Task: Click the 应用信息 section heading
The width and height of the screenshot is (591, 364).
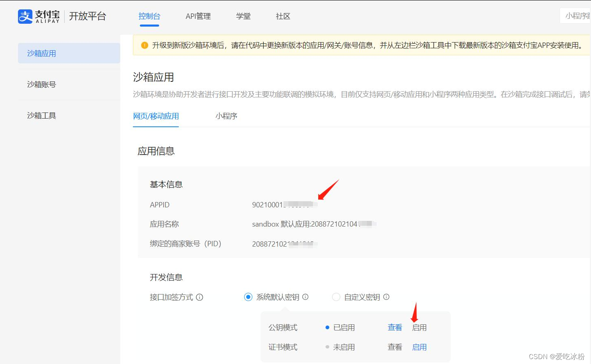Action: (156, 151)
